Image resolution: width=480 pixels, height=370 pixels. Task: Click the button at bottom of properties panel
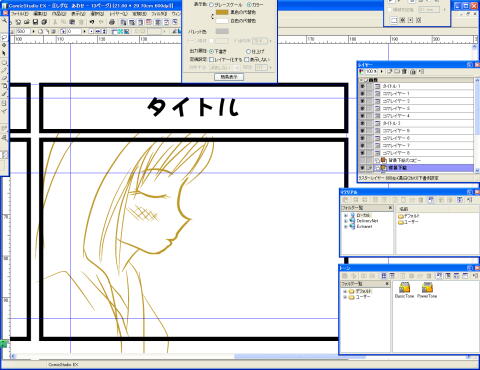tap(229, 77)
